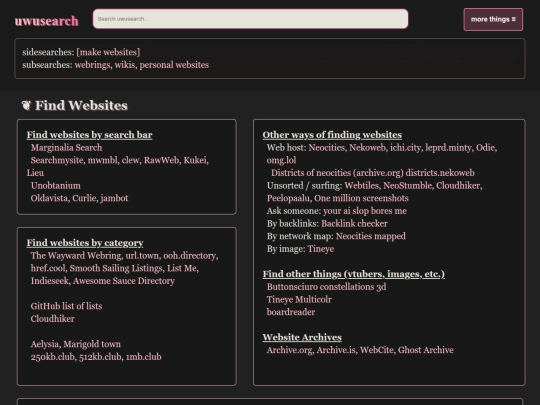Open the more things menu

493,20
